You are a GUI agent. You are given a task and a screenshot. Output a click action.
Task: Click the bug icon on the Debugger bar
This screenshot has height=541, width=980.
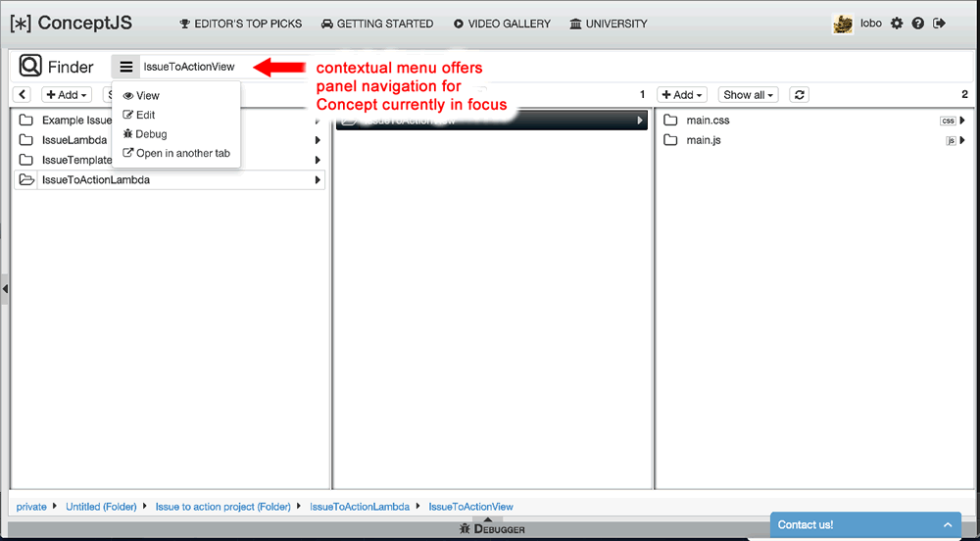[x=465, y=529]
